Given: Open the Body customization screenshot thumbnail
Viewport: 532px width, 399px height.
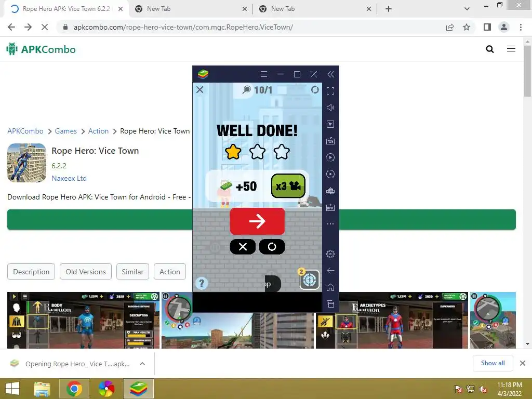Looking at the screenshot, I should (83, 320).
